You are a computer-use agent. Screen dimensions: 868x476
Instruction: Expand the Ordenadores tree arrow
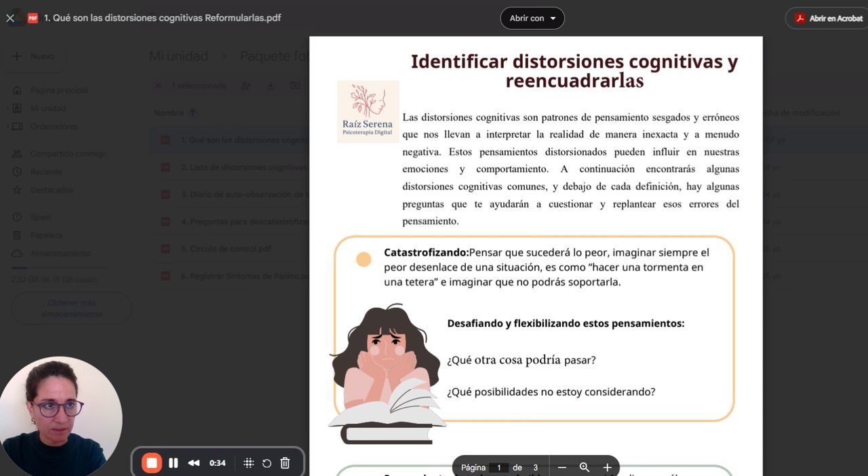8,127
